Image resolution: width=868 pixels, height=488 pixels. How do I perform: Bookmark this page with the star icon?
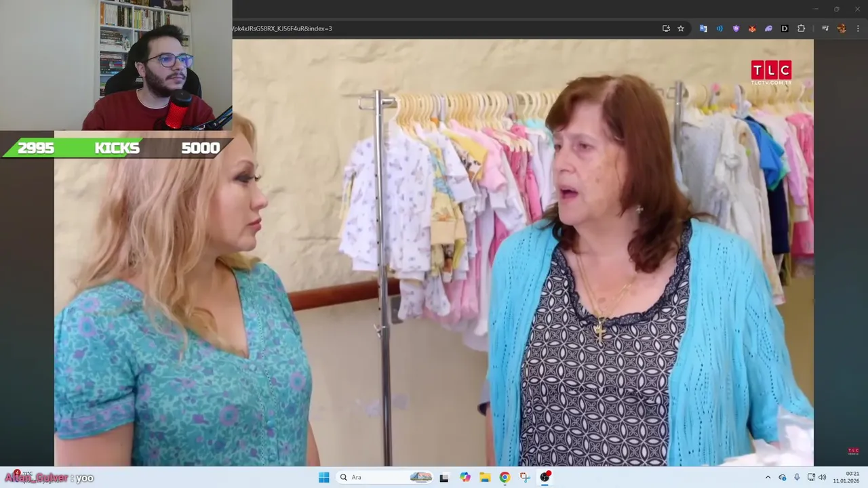681,28
